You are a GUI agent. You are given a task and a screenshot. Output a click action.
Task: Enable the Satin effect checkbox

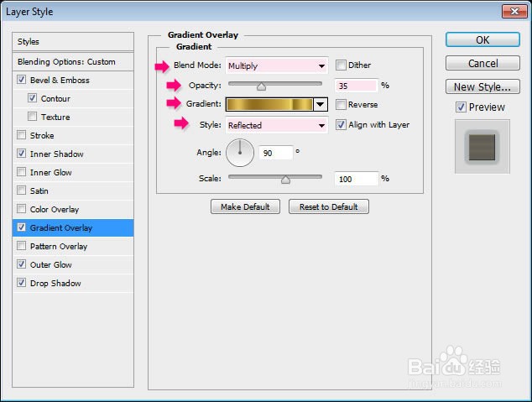[x=21, y=191]
